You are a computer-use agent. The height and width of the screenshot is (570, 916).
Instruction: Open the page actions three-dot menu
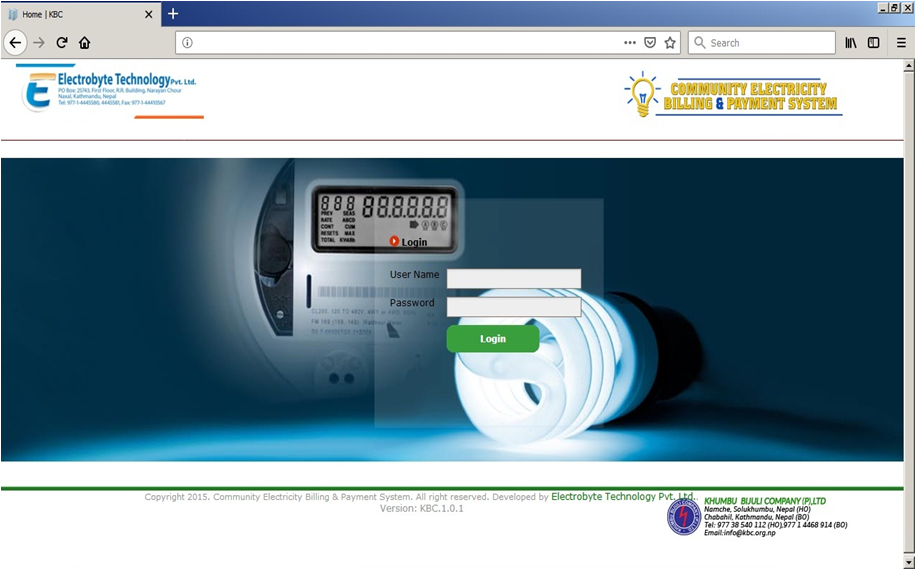630,43
